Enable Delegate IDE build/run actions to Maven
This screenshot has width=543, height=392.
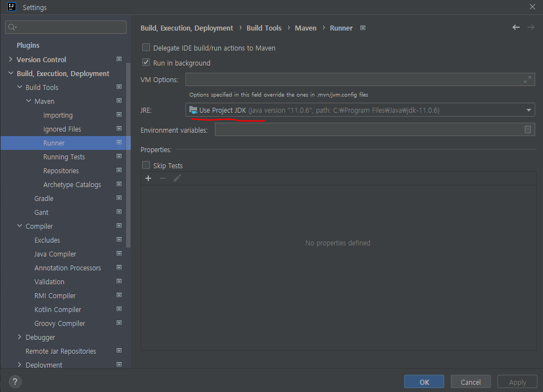tap(146, 47)
